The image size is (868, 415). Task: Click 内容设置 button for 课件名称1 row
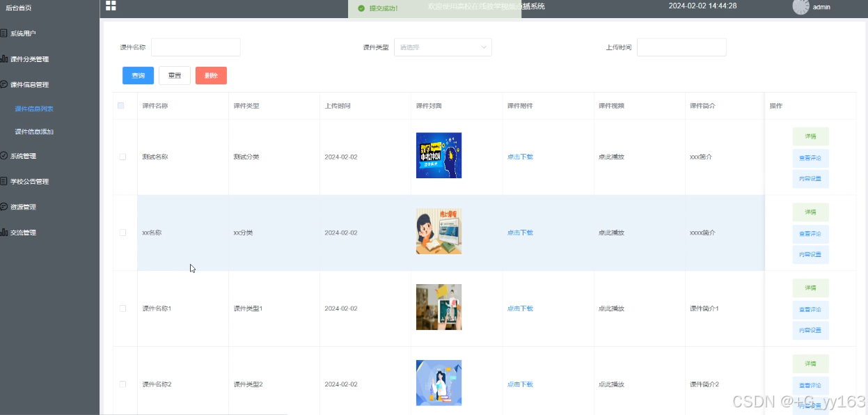point(810,331)
